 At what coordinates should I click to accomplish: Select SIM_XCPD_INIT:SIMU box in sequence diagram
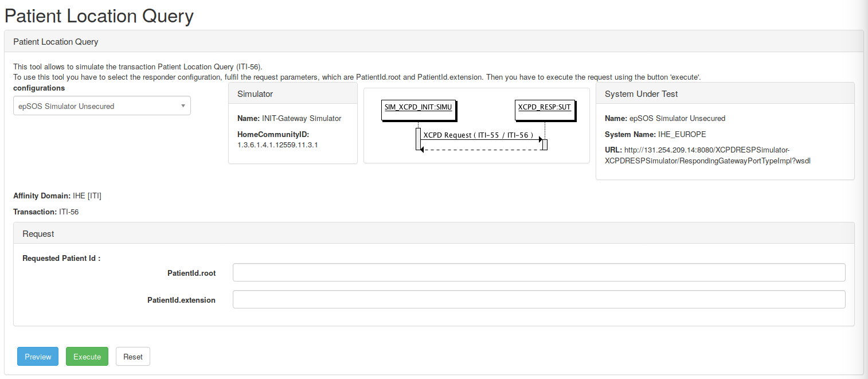click(x=418, y=107)
